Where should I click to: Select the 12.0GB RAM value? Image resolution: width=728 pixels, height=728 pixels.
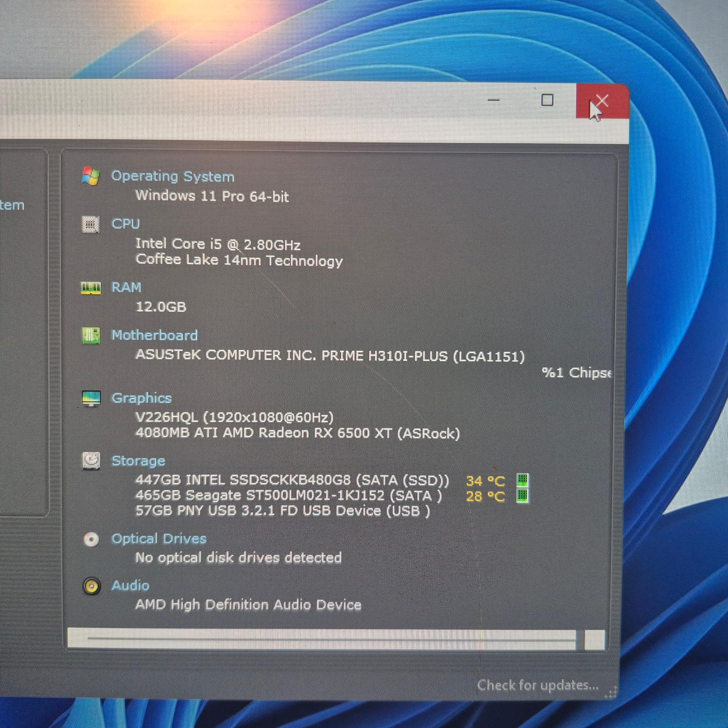[x=161, y=307]
